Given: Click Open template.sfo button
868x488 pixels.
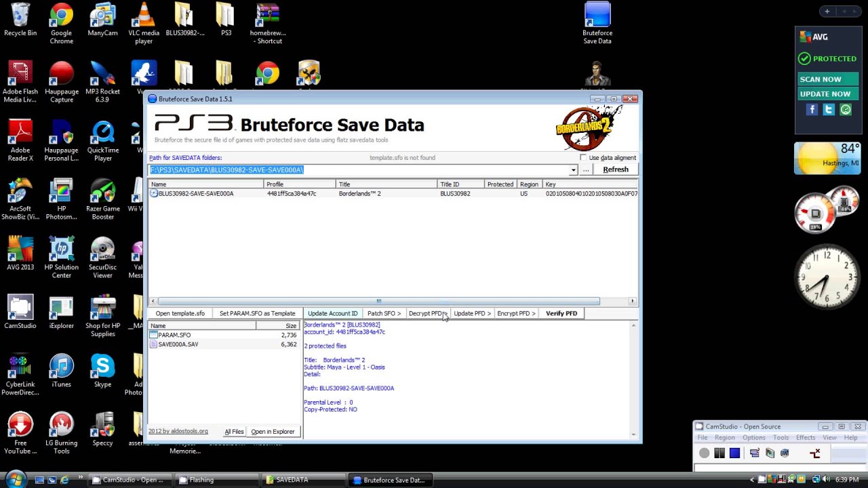Looking at the screenshot, I should tap(180, 313).
